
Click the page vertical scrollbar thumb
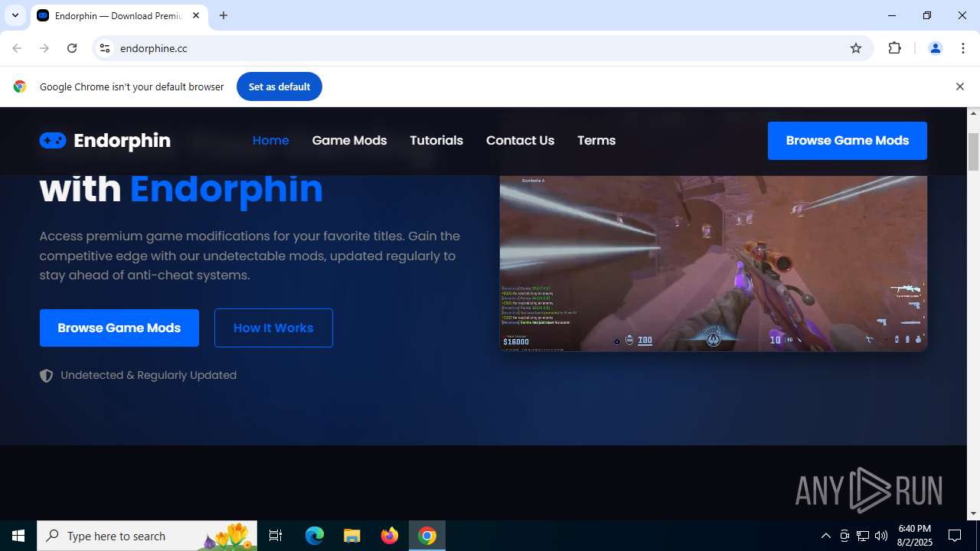974,152
